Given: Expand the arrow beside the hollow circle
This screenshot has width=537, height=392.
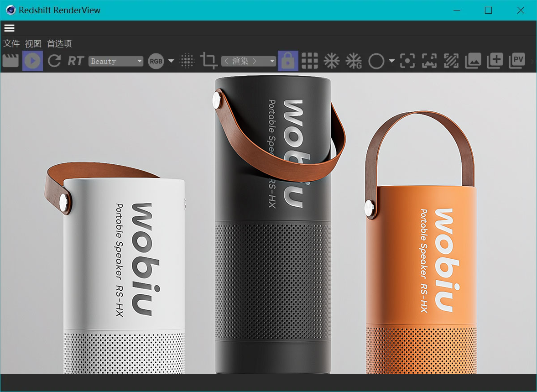Looking at the screenshot, I should coord(391,61).
